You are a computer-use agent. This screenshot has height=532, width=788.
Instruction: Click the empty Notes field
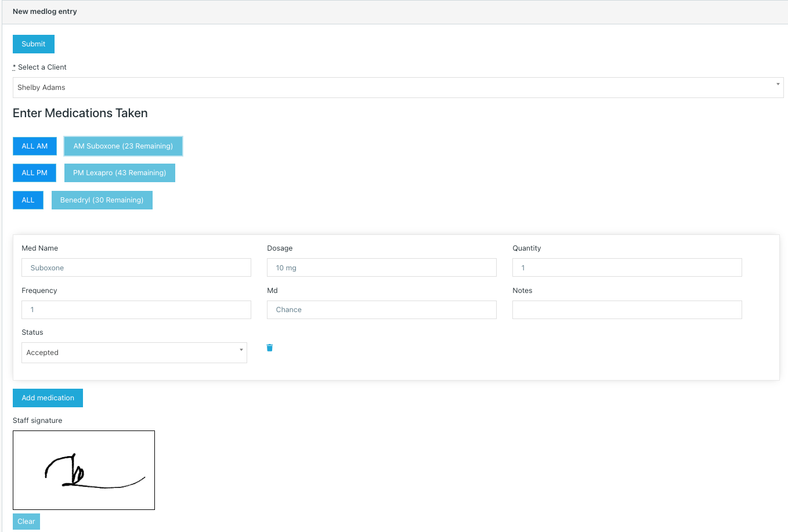[x=627, y=310]
